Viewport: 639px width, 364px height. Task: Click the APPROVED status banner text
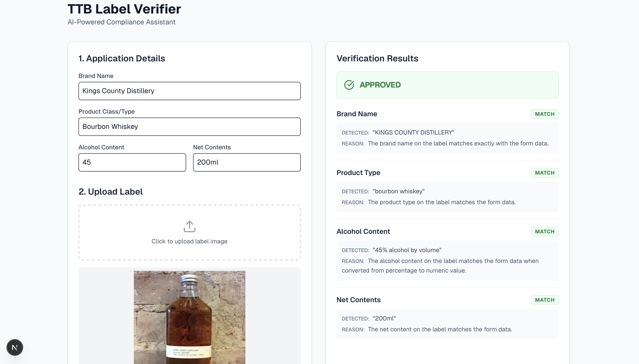[x=380, y=85]
